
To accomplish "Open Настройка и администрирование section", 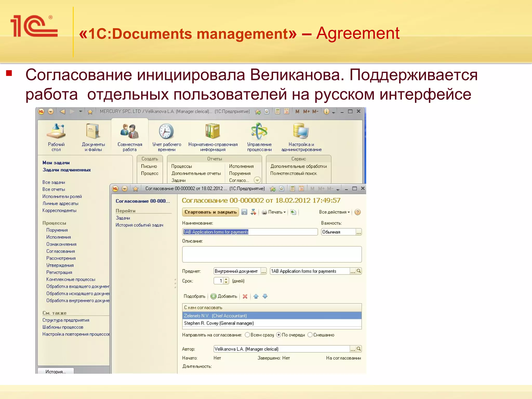I will click(301, 137).
